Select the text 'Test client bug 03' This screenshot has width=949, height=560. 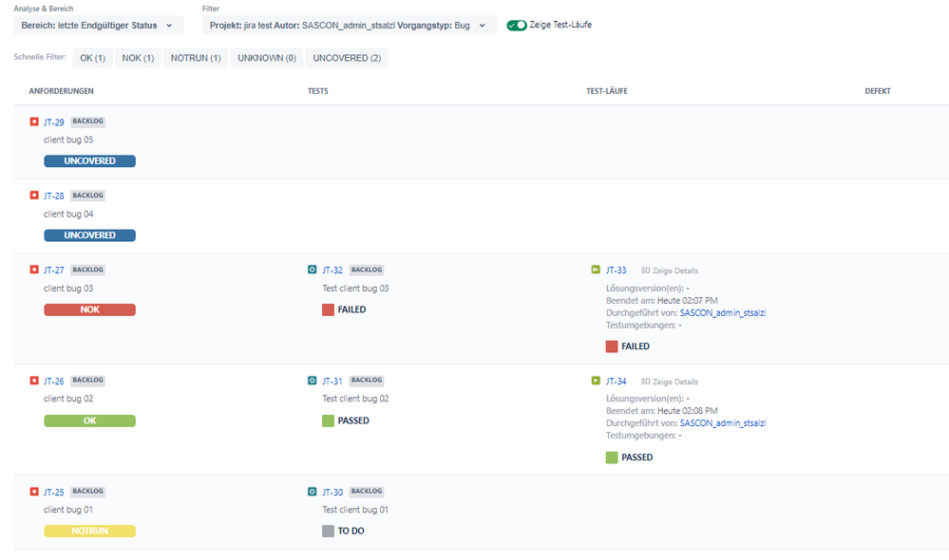(355, 289)
